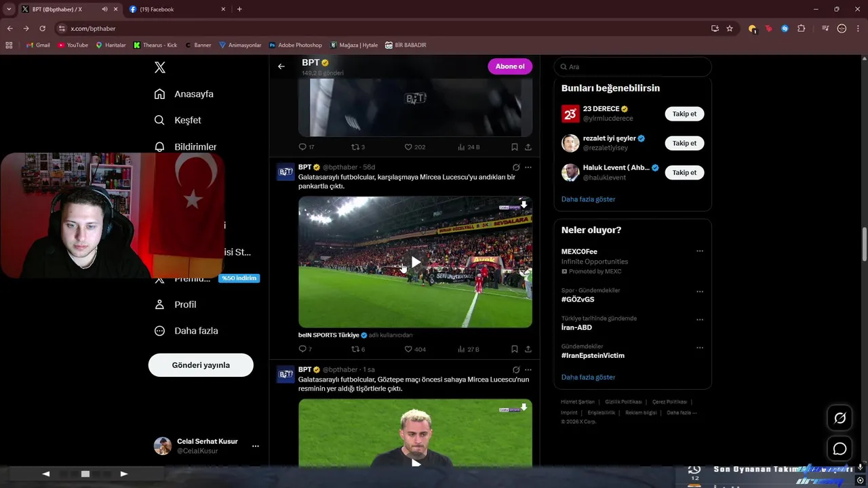Open Profil in the sidebar
The image size is (868, 488).
point(175,304)
